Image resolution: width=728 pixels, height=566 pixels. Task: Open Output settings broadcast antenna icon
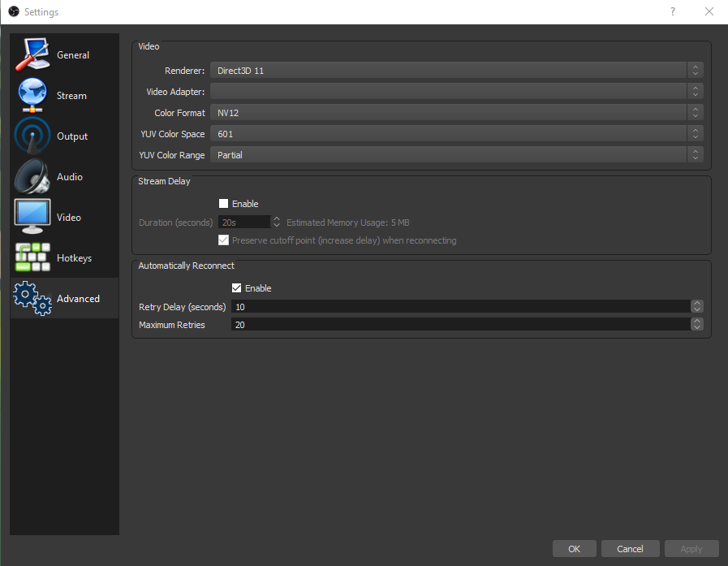32,136
